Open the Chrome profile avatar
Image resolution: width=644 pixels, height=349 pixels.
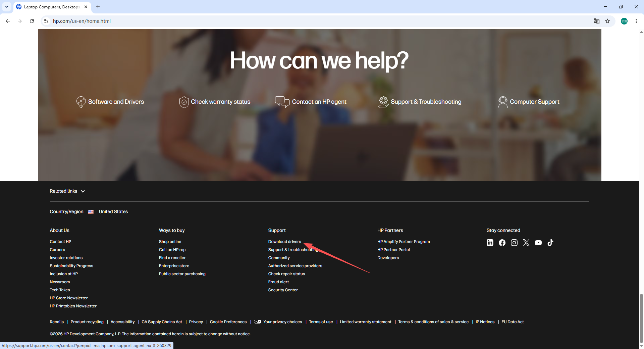coord(624,21)
